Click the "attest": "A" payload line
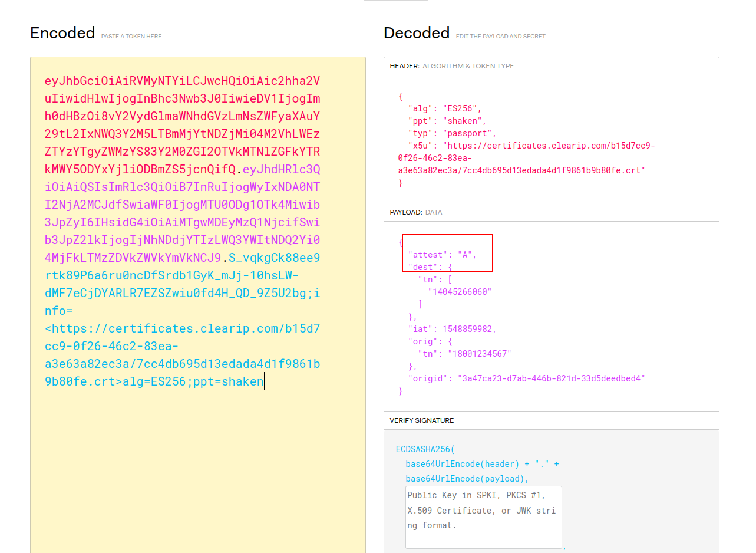This screenshot has height=553, width=756. click(443, 255)
